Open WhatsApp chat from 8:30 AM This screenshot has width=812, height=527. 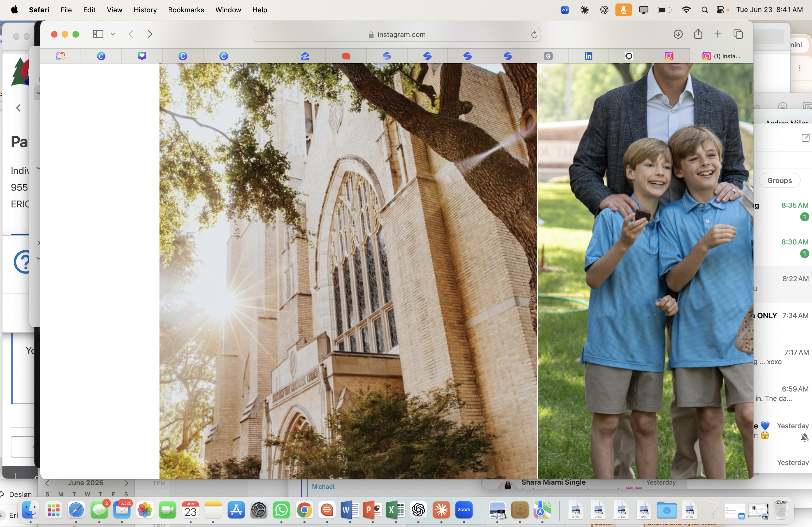click(x=782, y=247)
